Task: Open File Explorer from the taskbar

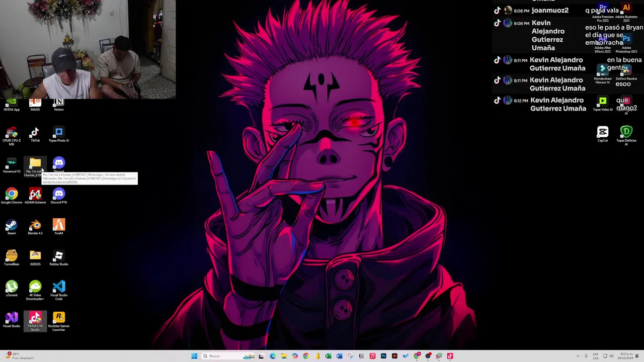Action: 284,356
